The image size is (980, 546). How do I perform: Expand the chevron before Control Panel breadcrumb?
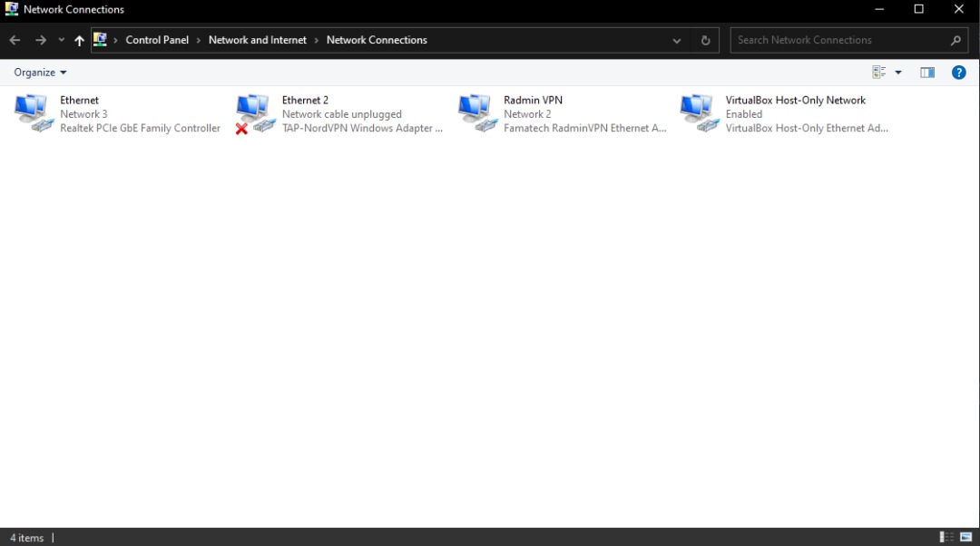pyautogui.click(x=115, y=40)
